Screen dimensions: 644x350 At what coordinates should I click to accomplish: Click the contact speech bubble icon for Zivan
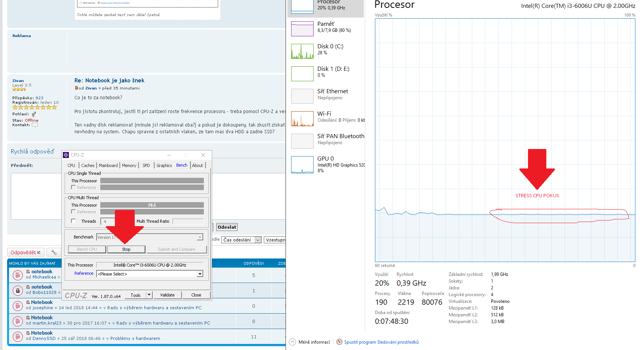point(35,125)
